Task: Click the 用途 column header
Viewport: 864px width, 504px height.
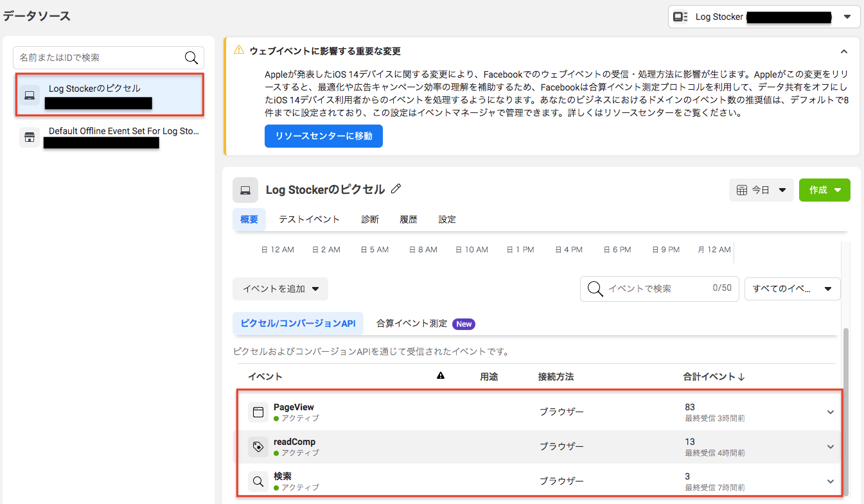Action: coord(489,377)
